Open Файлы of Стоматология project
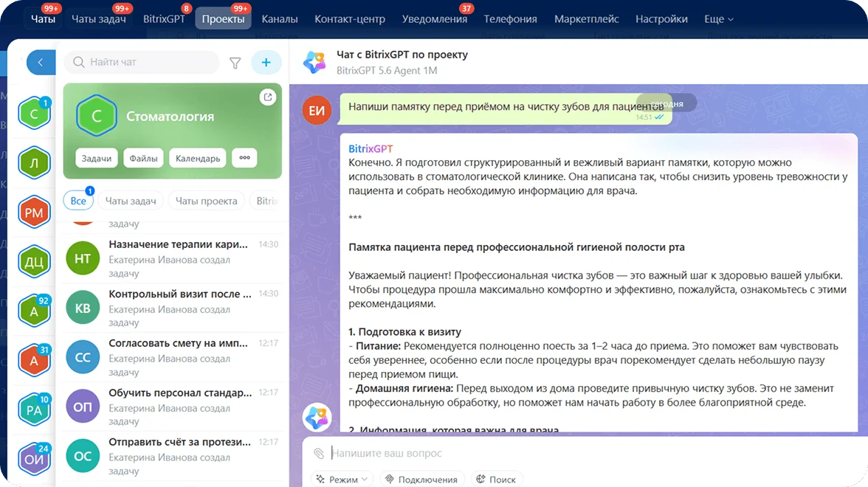The width and height of the screenshot is (868, 487). [x=143, y=158]
